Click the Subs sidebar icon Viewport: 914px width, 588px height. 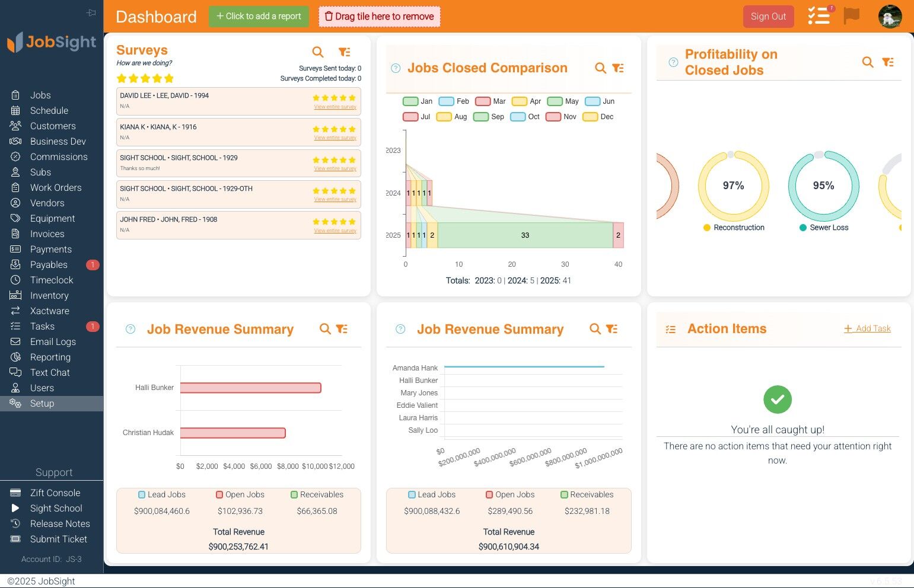click(x=15, y=172)
